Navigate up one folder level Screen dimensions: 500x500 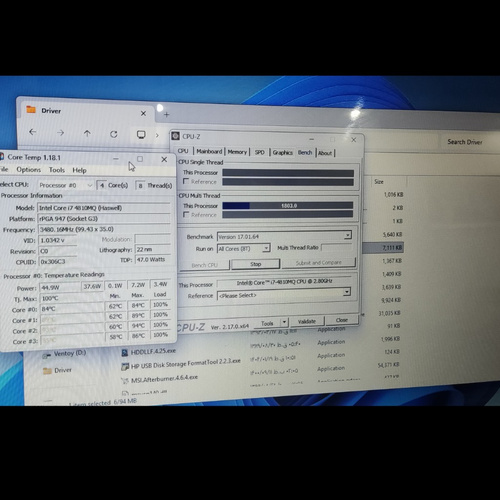(87, 134)
